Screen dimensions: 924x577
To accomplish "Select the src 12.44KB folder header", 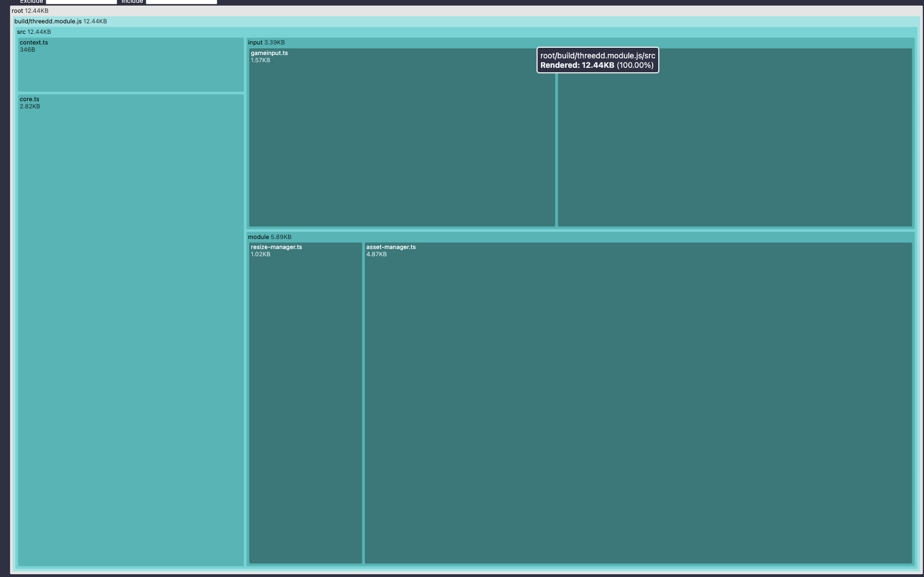I will click(466, 32).
